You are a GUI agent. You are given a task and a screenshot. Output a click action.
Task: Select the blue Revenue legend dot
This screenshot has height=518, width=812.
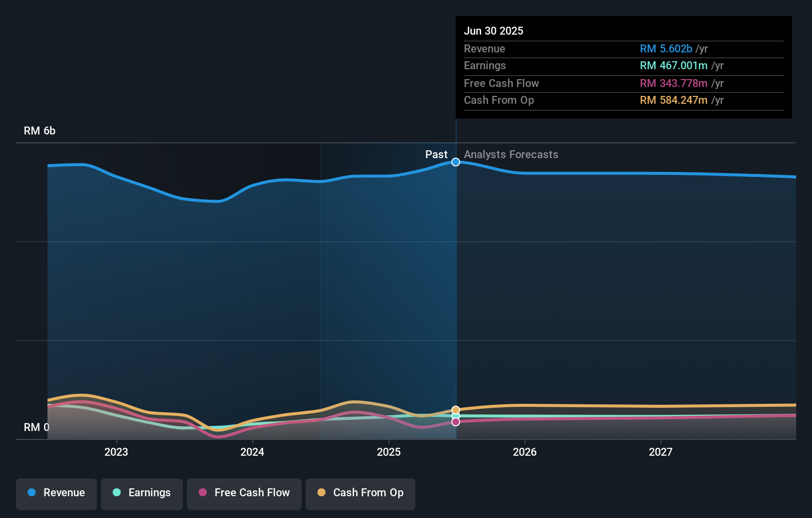(32, 493)
